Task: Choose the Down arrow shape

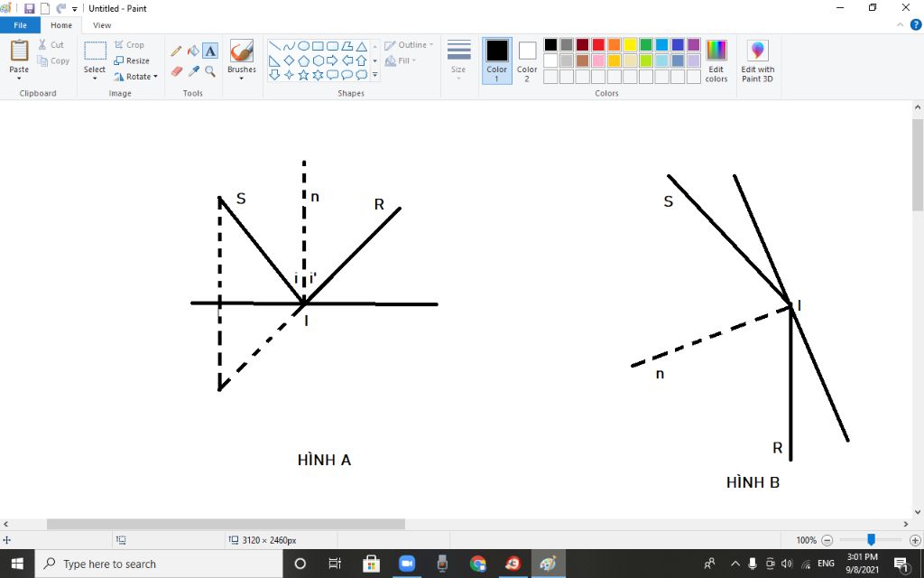Action: point(274,75)
